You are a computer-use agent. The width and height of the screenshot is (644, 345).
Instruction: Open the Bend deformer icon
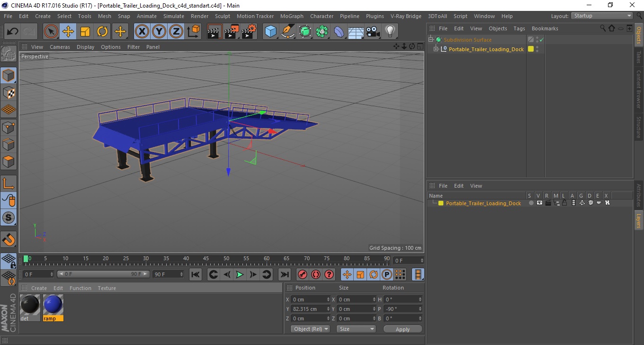[339, 32]
